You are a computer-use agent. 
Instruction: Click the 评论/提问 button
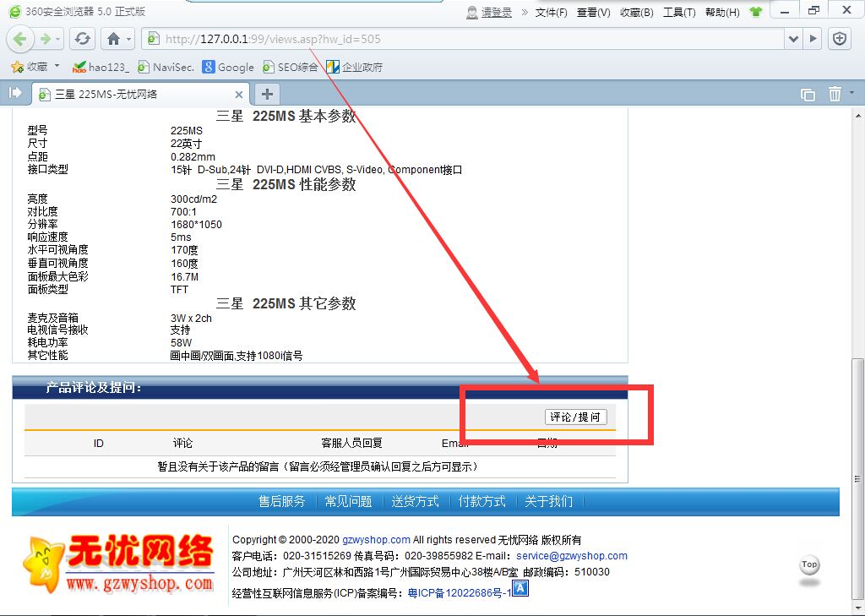[575, 417]
